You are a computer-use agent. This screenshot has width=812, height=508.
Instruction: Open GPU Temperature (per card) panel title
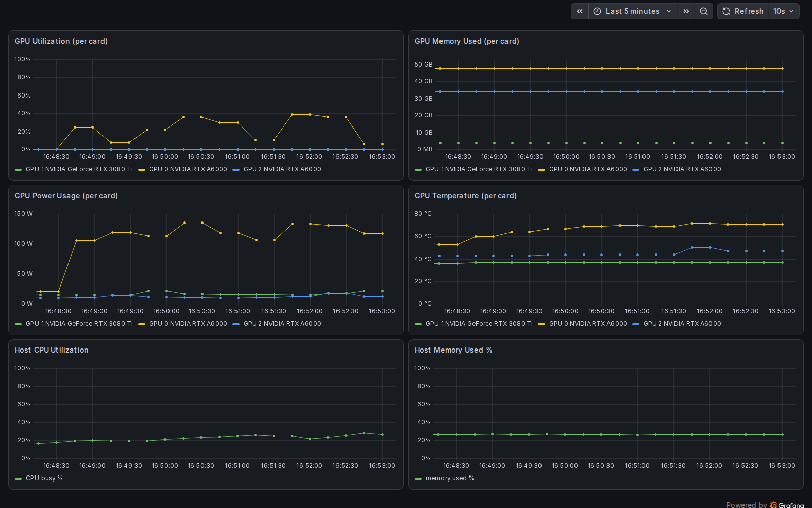tap(465, 196)
